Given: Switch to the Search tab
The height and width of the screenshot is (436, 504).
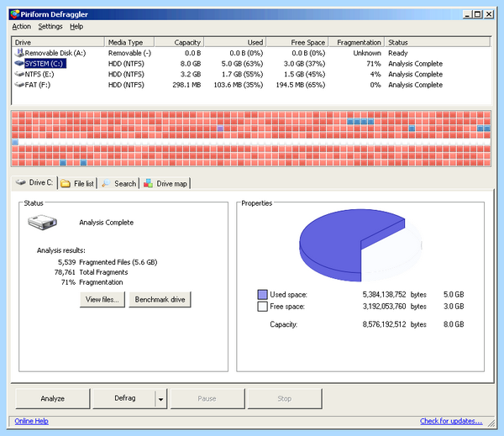Looking at the screenshot, I should pos(119,184).
